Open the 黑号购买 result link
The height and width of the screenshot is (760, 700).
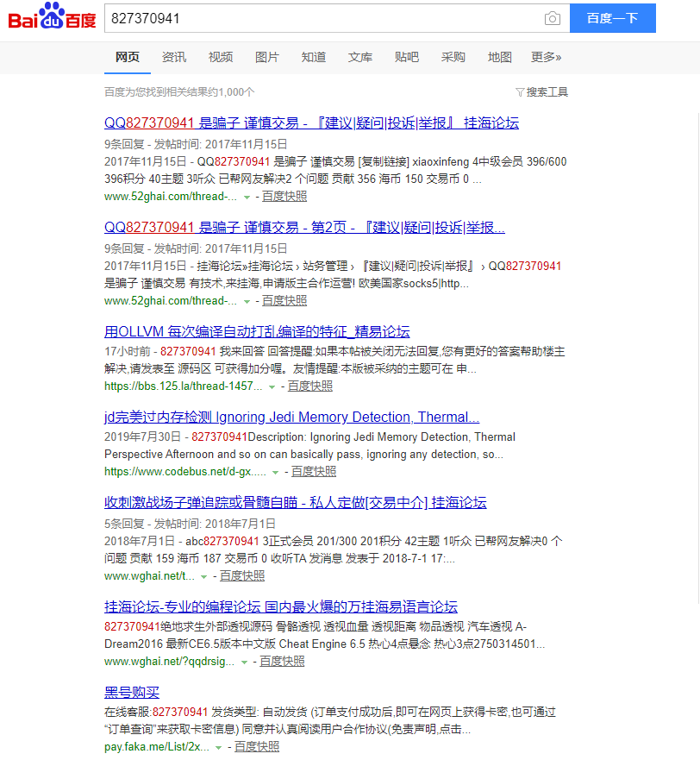[x=132, y=693]
